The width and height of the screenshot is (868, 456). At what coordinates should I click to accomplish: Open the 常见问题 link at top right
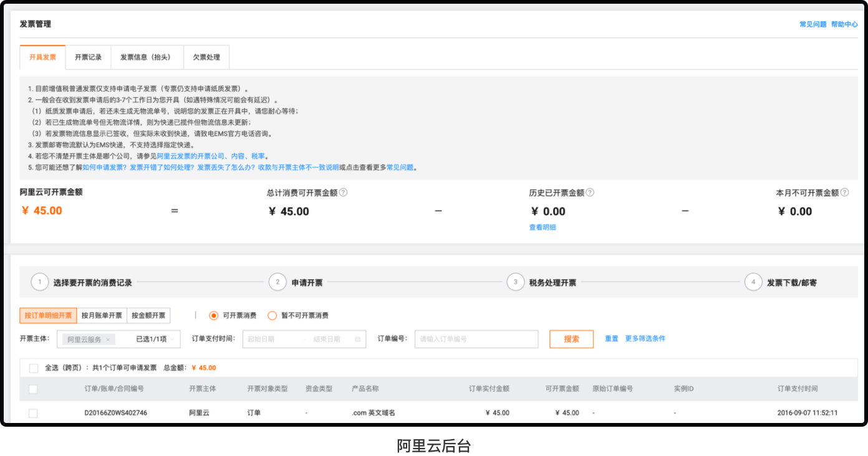pyautogui.click(x=813, y=24)
